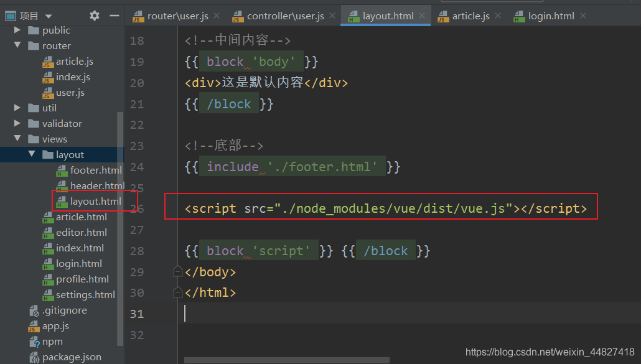Click the project panel window icon
Screen dimensions: 641x364
[x=11, y=16]
